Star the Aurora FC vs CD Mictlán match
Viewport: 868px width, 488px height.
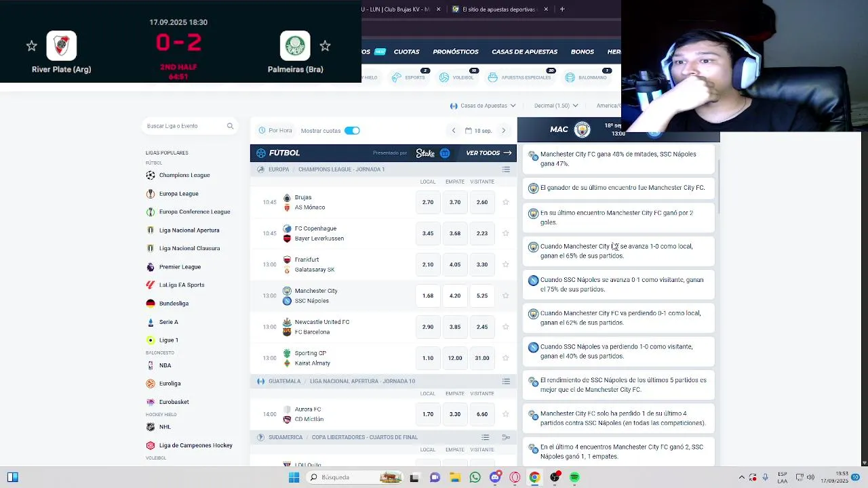506,414
